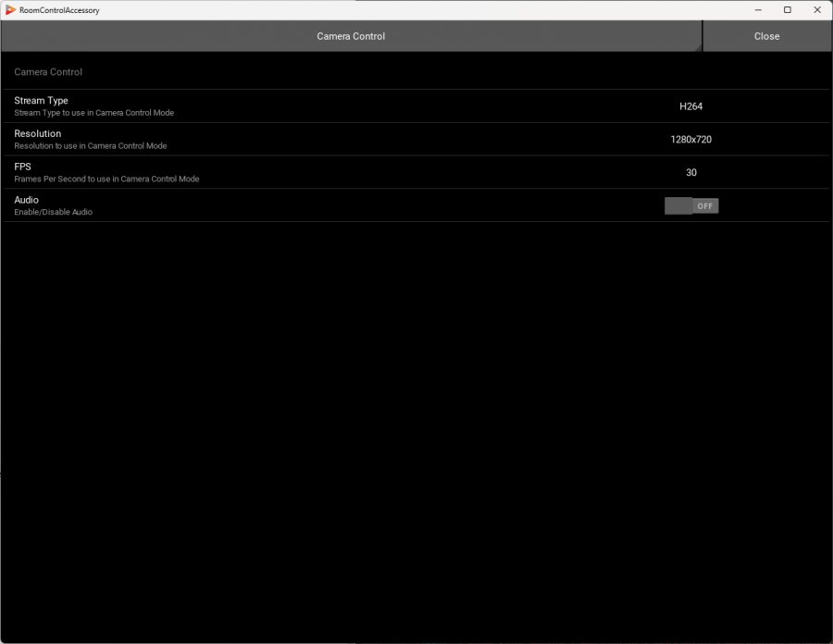
Task: Click the Audio setting label
Action: [26, 200]
